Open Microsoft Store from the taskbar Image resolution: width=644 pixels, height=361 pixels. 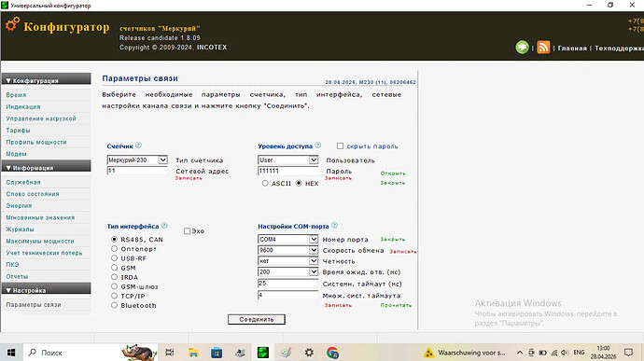click(217, 353)
